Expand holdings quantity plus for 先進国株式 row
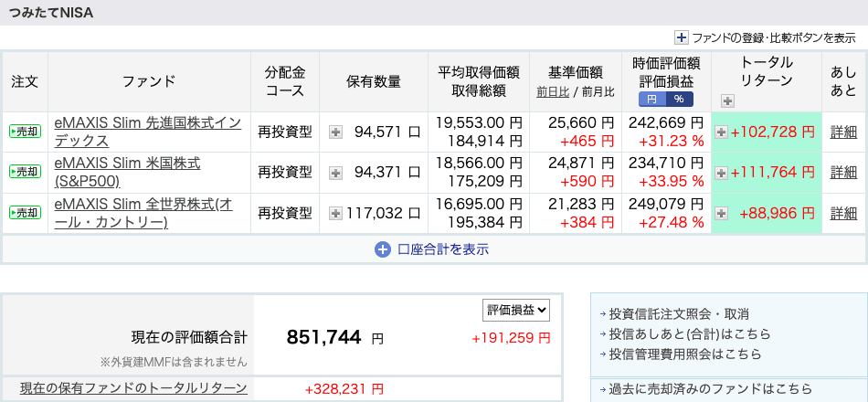The image size is (868, 402). click(335, 132)
